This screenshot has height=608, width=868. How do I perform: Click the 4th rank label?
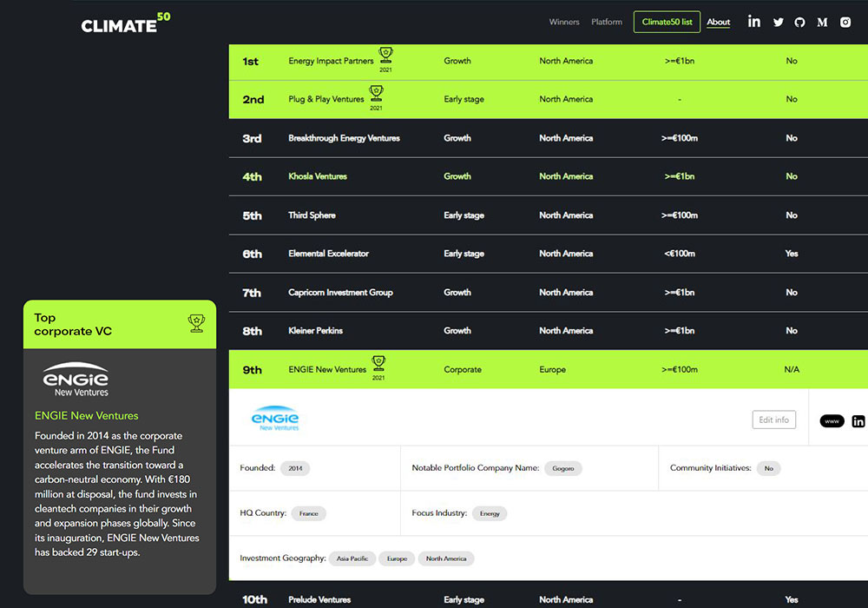click(252, 176)
